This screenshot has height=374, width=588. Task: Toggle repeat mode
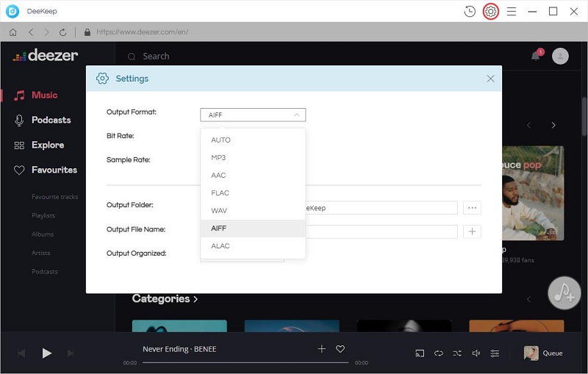point(438,353)
